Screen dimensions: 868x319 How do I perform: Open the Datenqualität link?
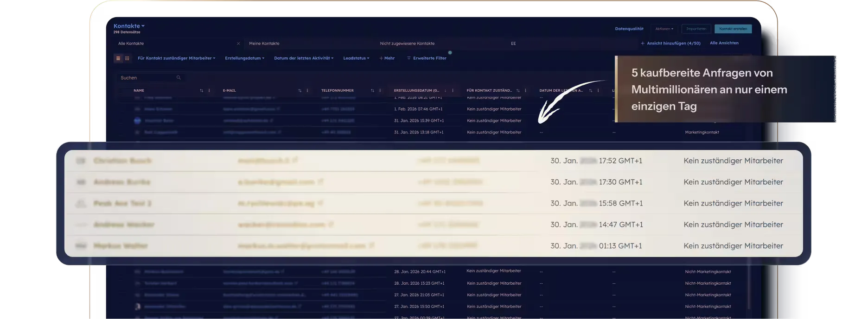pyautogui.click(x=629, y=29)
